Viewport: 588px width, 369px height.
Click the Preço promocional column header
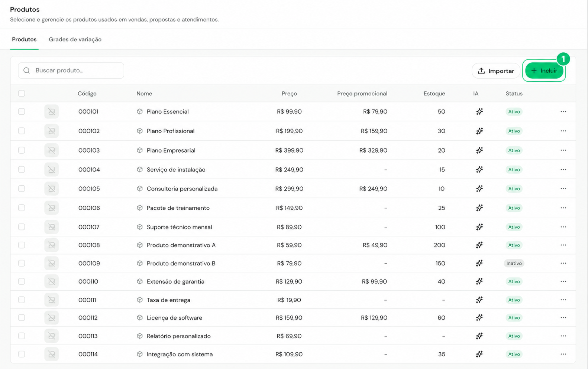click(x=362, y=94)
